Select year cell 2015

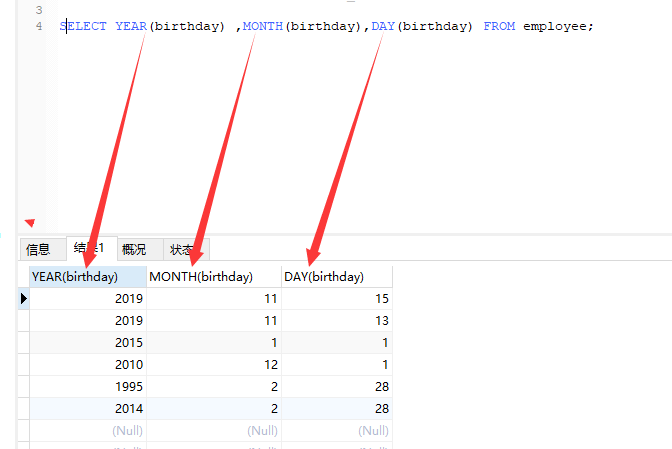pyautogui.click(x=88, y=343)
